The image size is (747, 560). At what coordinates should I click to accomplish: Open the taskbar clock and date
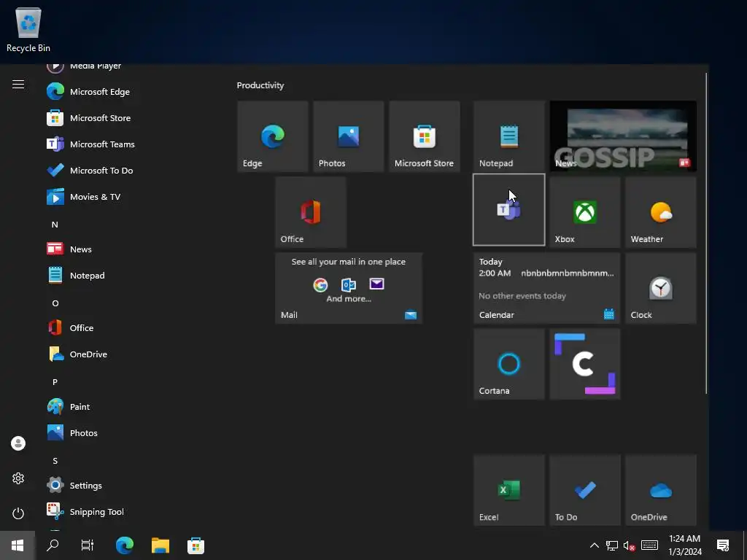coord(684,545)
